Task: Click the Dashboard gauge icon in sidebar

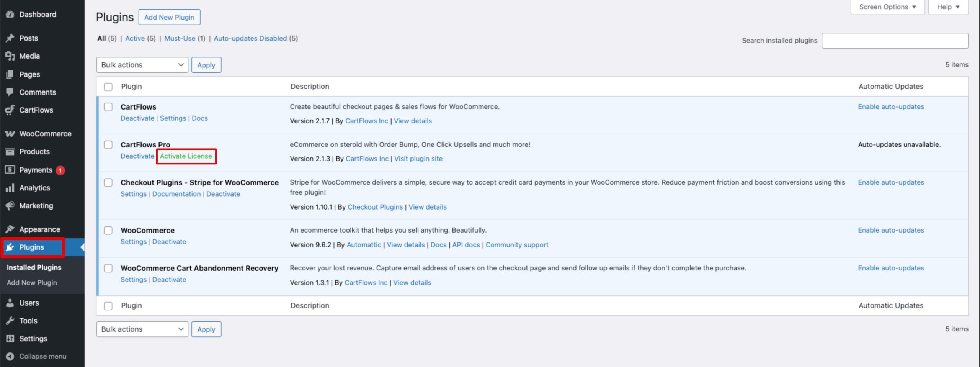Action: (x=10, y=15)
